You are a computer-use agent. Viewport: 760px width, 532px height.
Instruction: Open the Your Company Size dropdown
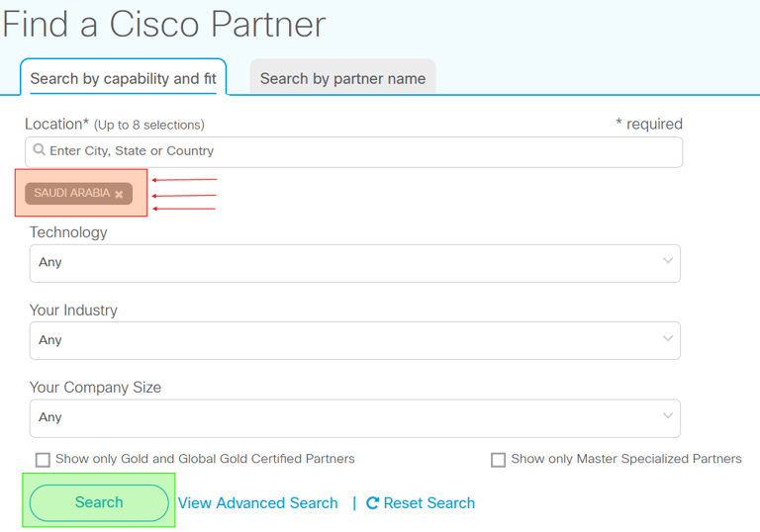click(355, 418)
